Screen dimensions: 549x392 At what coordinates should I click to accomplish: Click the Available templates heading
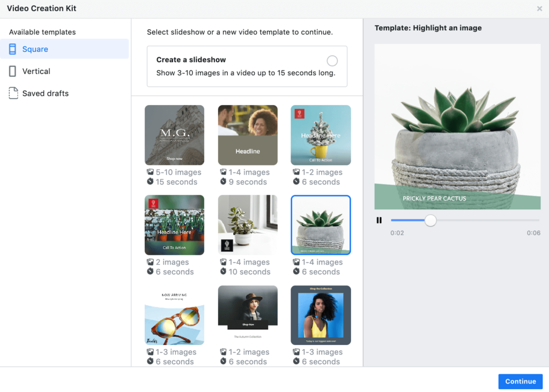click(42, 32)
